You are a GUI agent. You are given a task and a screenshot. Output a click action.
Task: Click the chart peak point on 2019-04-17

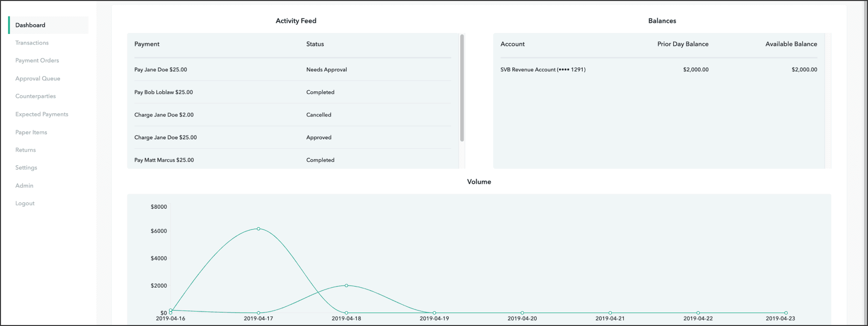tap(258, 229)
